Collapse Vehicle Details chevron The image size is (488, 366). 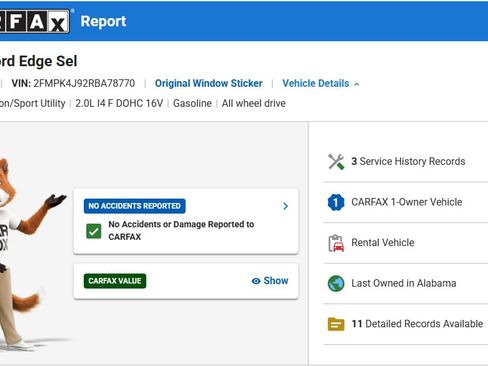pyautogui.click(x=357, y=84)
